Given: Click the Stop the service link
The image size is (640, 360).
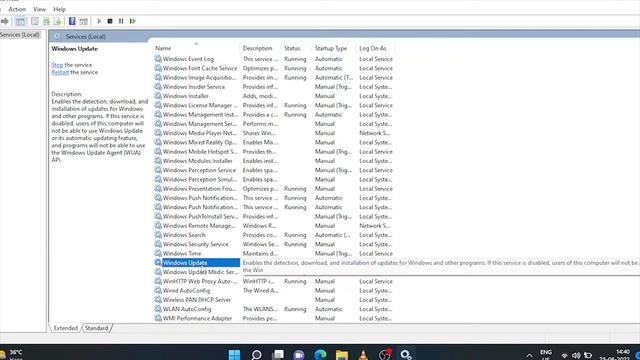Looking at the screenshot, I should tap(57, 65).
